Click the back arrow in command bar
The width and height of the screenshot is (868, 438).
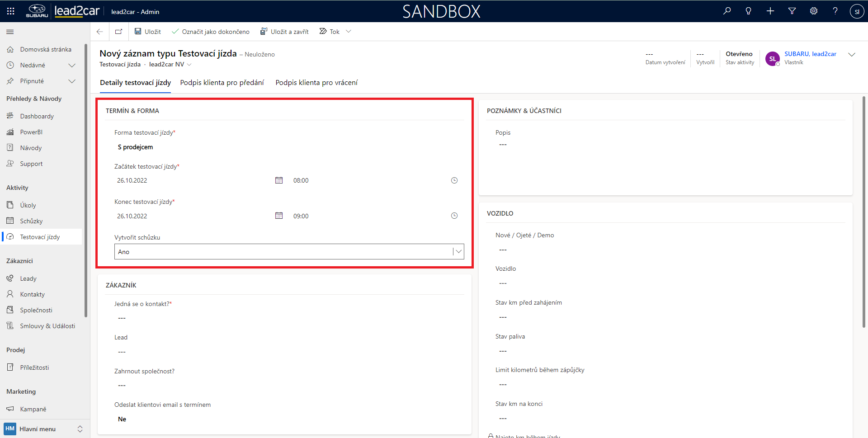[x=100, y=32]
